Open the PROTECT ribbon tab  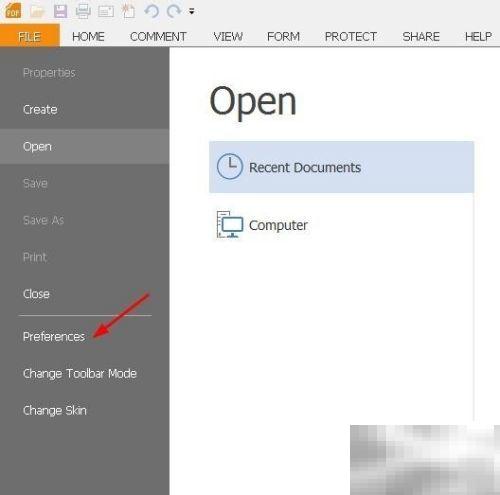(x=351, y=36)
